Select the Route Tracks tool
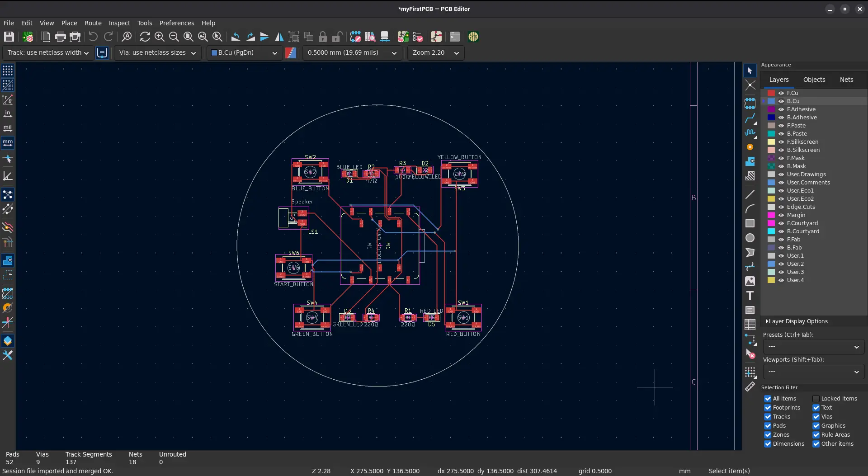The image size is (868, 476). pyautogui.click(x=750, y=118)
